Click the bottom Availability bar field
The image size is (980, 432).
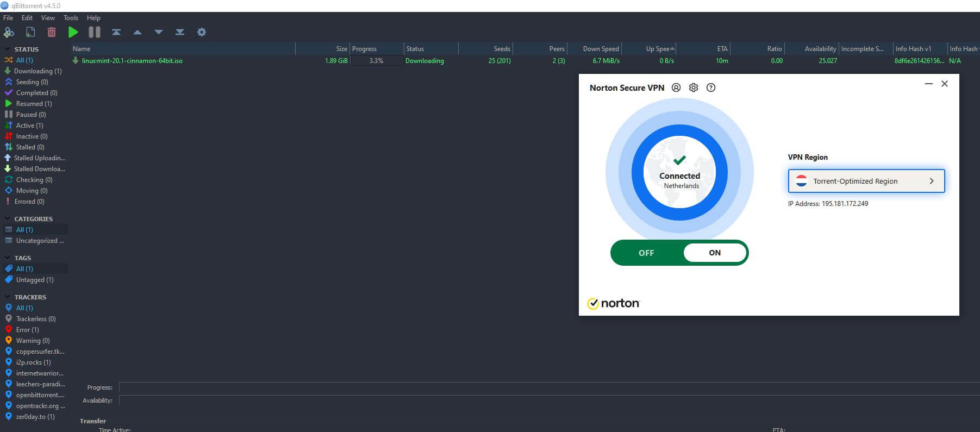pyautogui.click(x=550, y=400)
